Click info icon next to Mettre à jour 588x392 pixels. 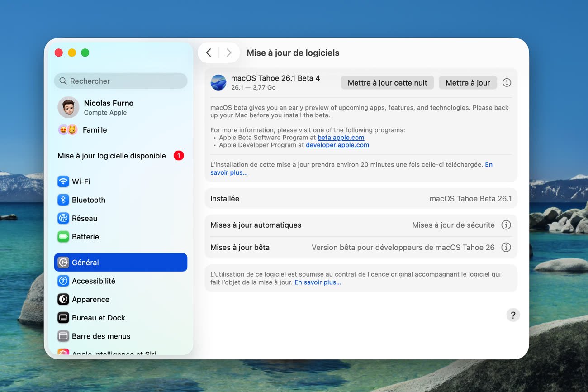tap(507, 83)
